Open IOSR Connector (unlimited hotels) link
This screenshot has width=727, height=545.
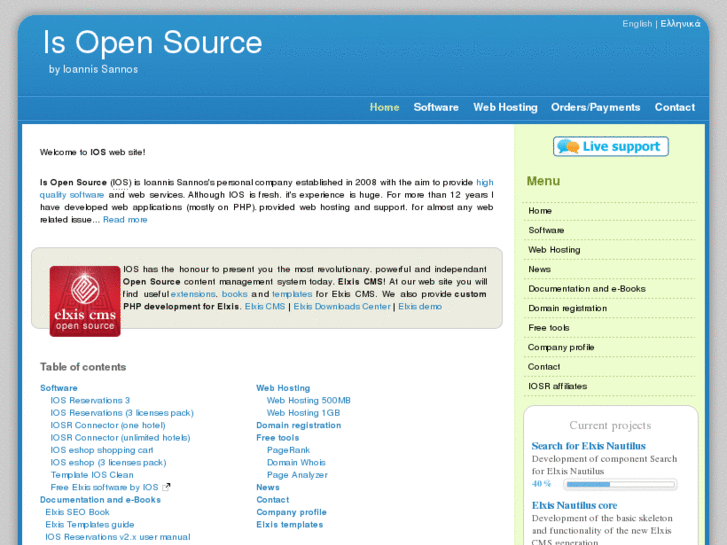click(x=120, y=438)
